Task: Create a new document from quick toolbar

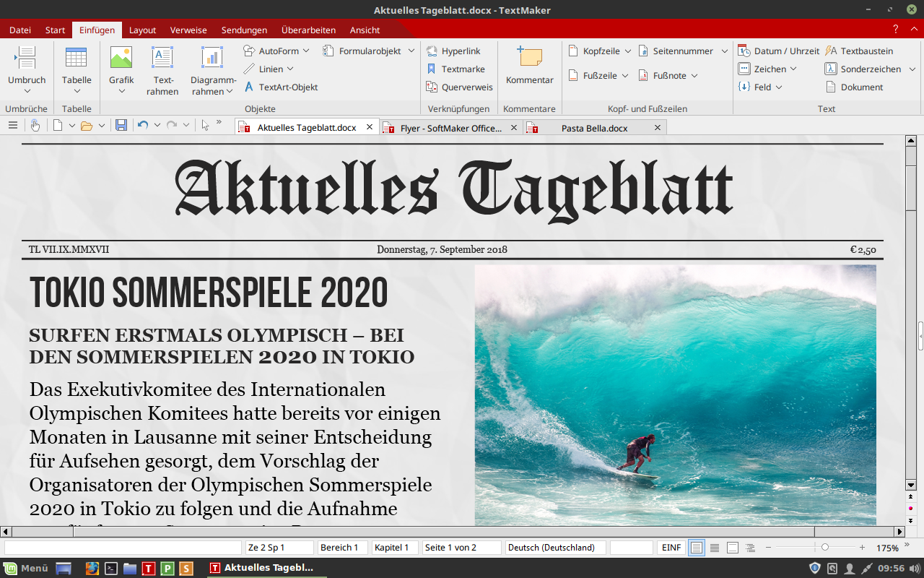Action: [58, 126]
